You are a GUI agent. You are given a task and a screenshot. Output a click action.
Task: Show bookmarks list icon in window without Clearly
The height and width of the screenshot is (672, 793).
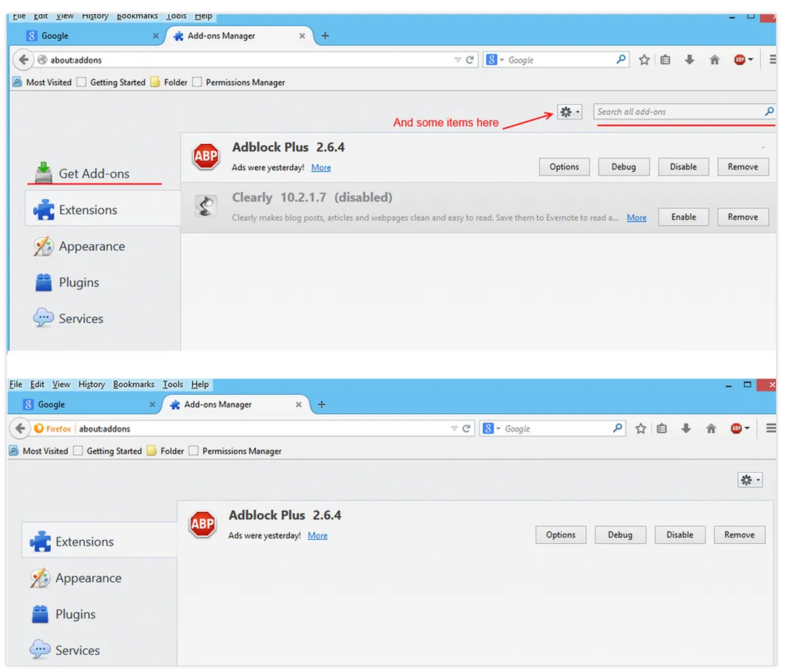coord(662,429)
